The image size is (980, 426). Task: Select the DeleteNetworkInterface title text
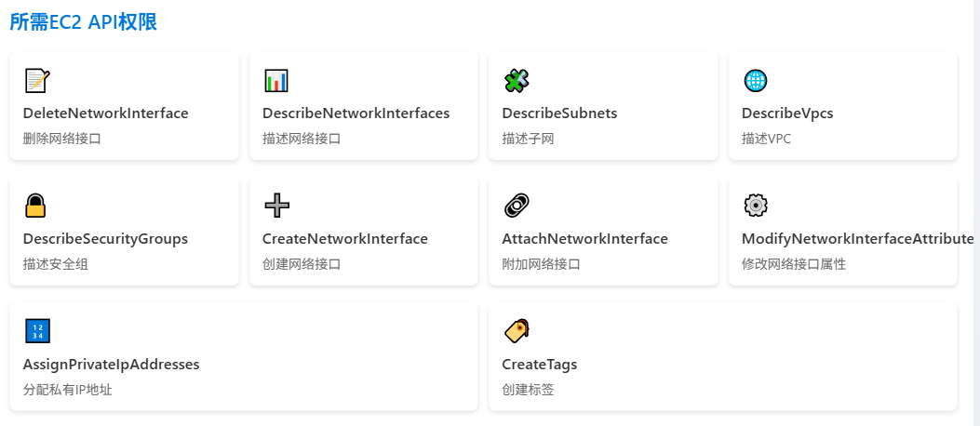[105, 113]
